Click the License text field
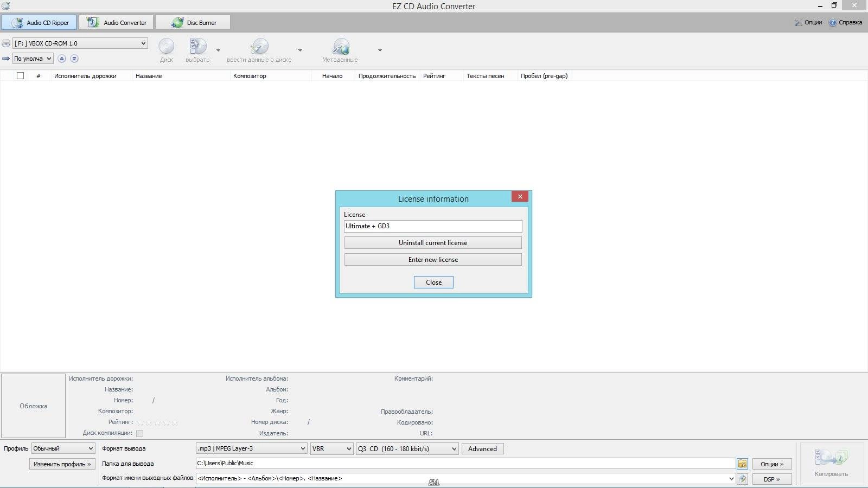This screenshot has width=868, height=488. (433, 226)
